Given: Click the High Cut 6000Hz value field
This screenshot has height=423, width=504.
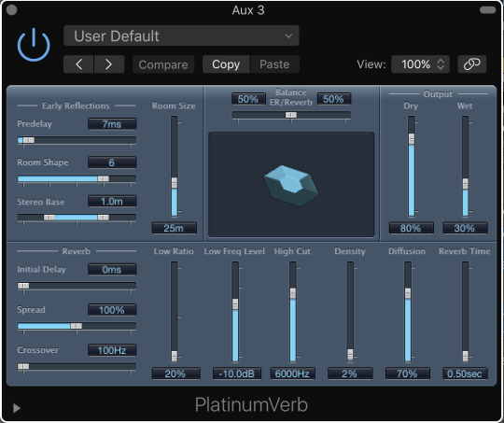Looking at the screenshot, I should pos(292,374).
